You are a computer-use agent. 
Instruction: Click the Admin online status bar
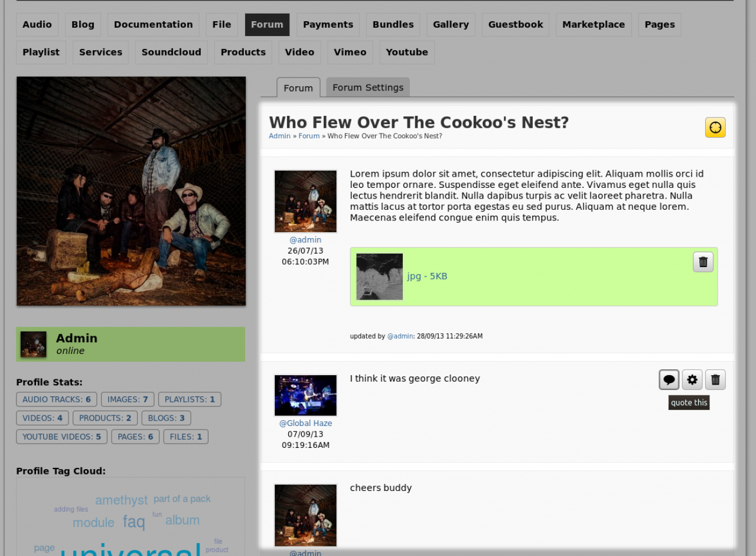[x=131, y=344]
